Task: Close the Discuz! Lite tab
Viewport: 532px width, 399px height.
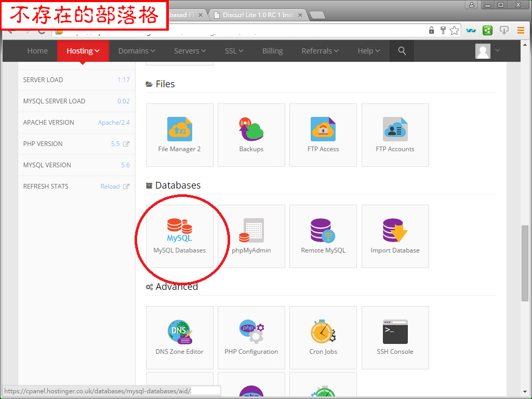Action: pyautogui.click(x=300, y=15)
